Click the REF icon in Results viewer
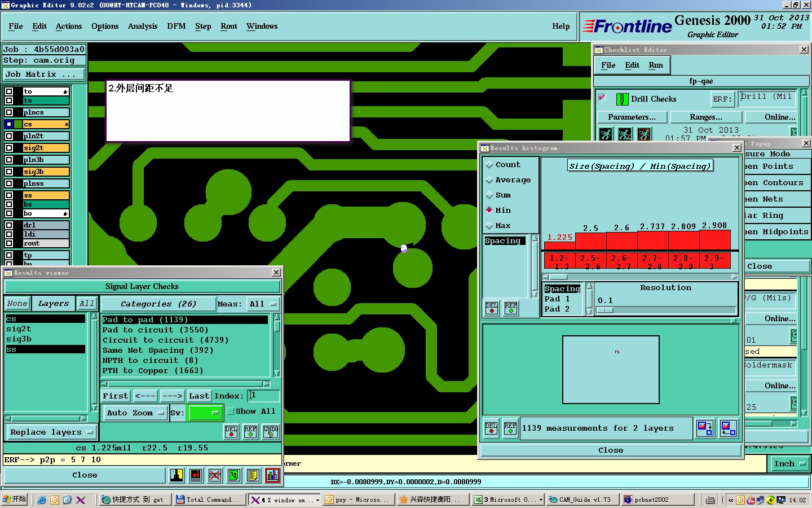 point(250,432)
